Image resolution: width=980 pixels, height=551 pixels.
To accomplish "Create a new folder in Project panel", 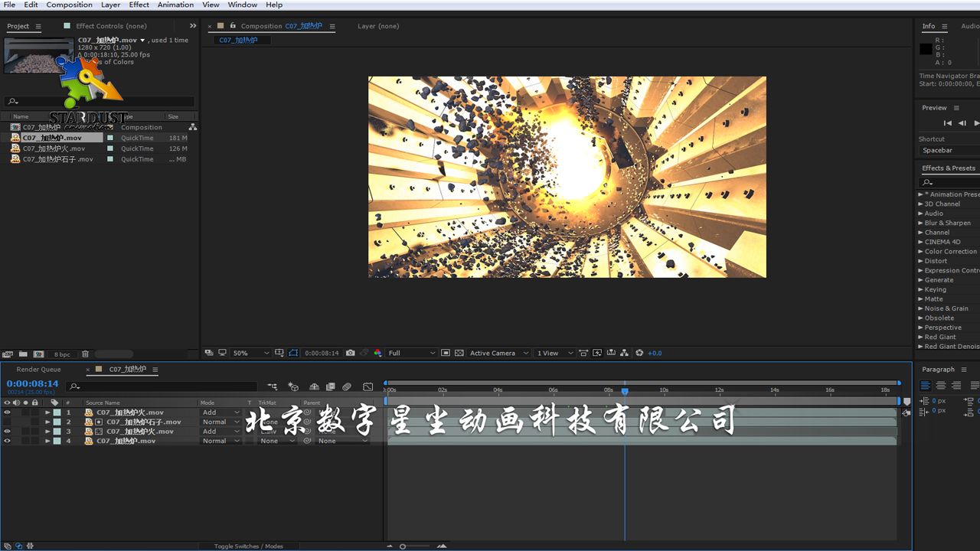I will point(23,354).
